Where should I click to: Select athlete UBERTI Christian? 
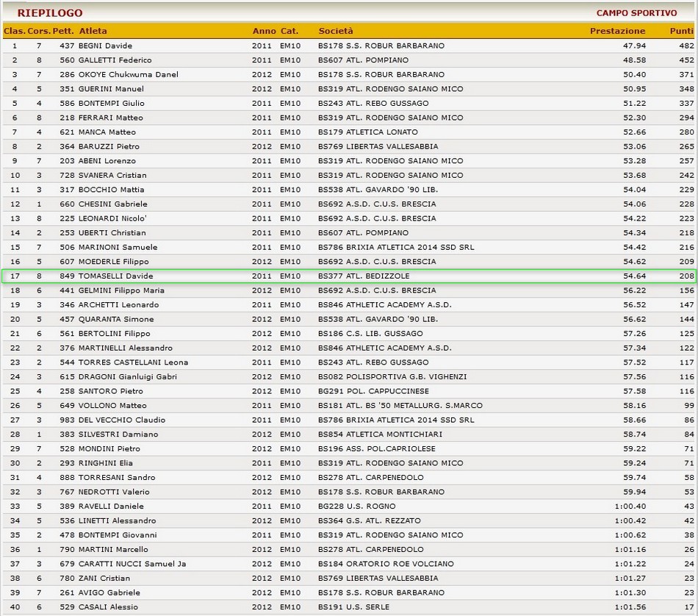[x=112, y=233]
